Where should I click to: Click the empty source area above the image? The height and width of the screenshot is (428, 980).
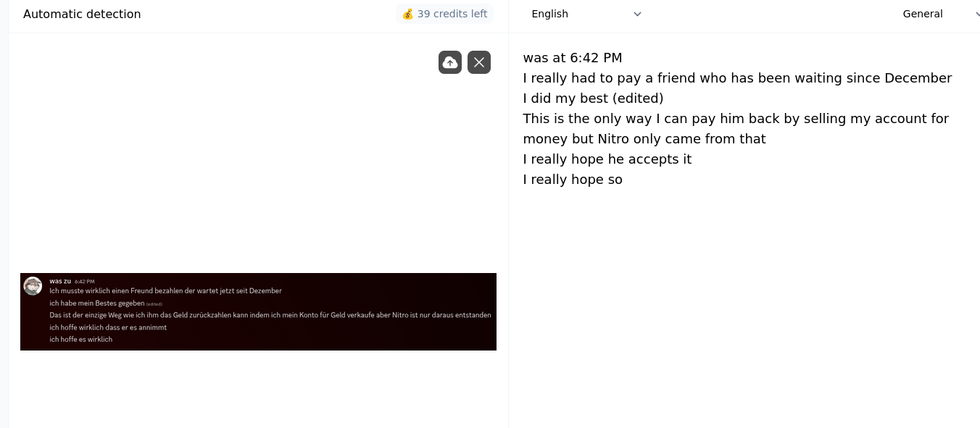point(217,159)
